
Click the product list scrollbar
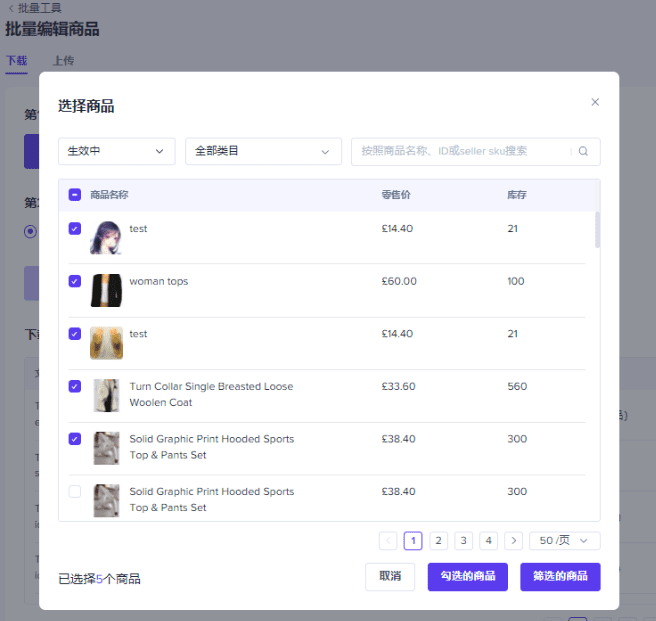[x=597, y=229]
